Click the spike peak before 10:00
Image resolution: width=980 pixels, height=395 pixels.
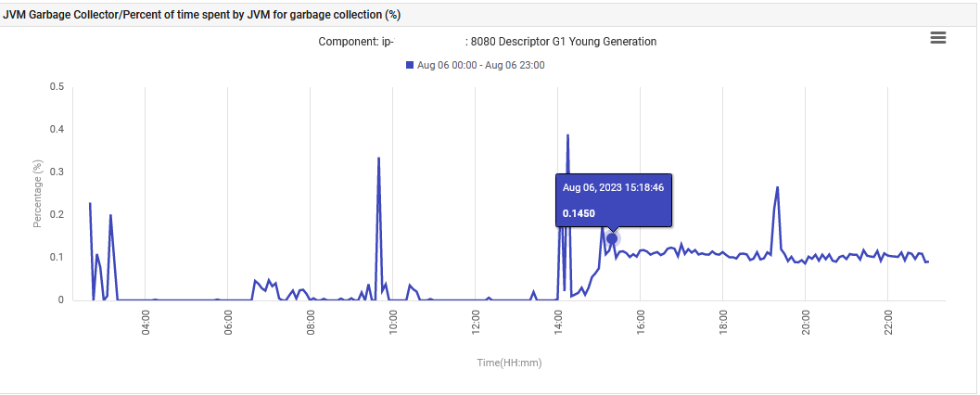coord(379,159)
